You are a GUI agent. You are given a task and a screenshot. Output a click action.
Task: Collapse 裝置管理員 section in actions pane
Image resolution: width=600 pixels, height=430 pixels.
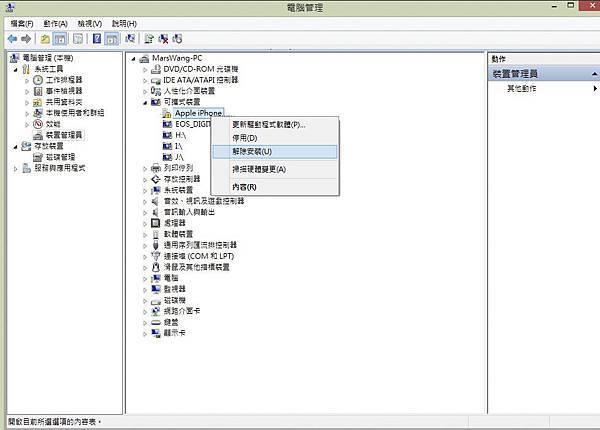pos(594,74)
